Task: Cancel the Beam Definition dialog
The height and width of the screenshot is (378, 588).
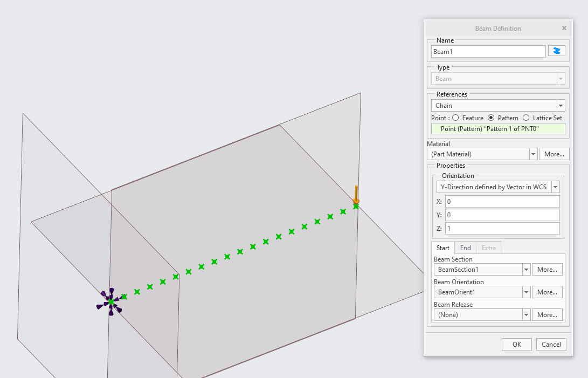Action: point(551,344)
